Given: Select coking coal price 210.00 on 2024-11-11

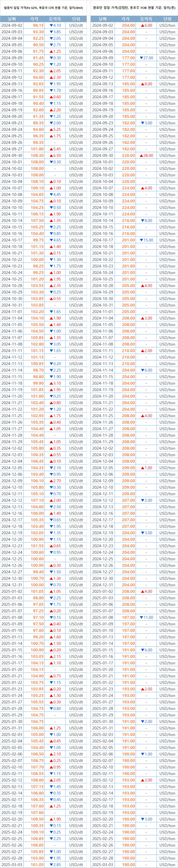Looking at the screenshot, I should [x=128, y=351].
